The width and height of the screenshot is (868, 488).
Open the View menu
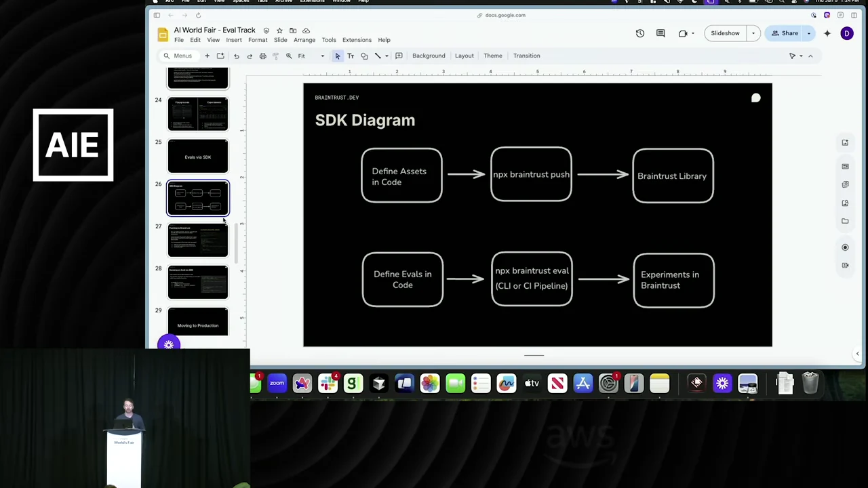click(213, 40)
